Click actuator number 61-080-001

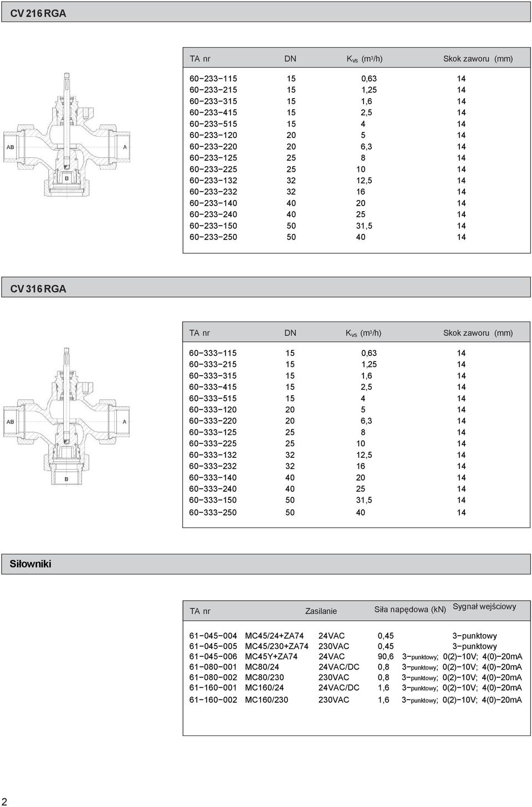click(x=213, y=667)
